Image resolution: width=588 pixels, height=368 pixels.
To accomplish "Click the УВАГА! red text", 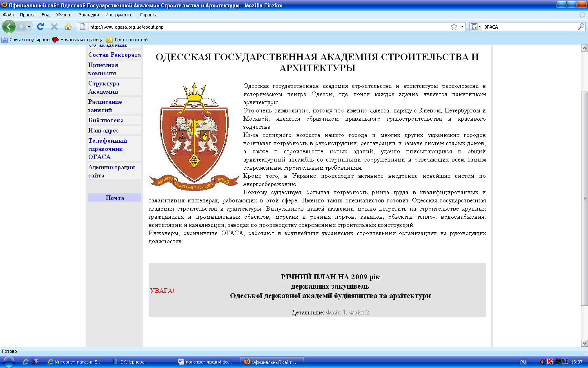I will click(x=162, y=290).
